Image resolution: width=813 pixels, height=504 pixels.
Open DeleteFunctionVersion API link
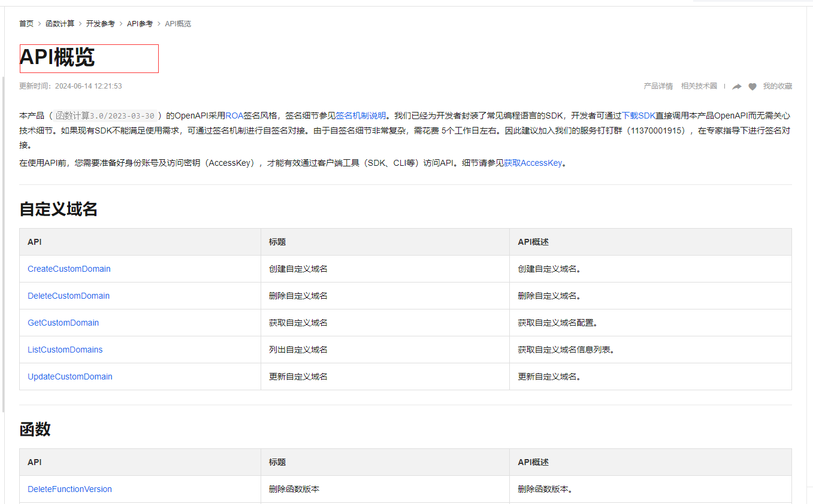click(x=69, y=489)
